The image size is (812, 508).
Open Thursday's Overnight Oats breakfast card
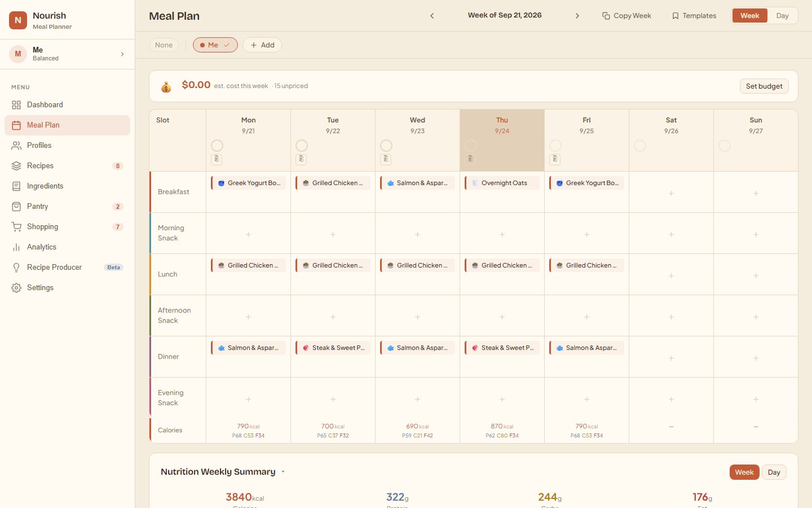coord(502,183)
